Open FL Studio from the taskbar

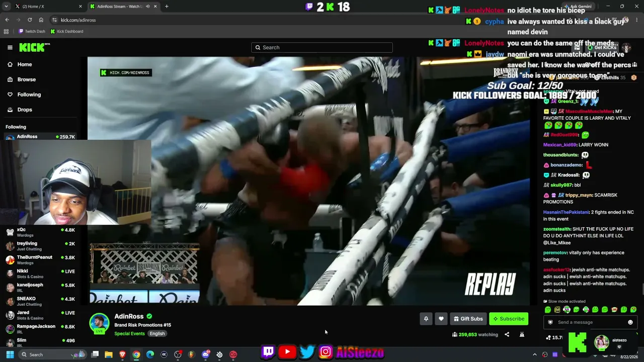pos(192,354)
